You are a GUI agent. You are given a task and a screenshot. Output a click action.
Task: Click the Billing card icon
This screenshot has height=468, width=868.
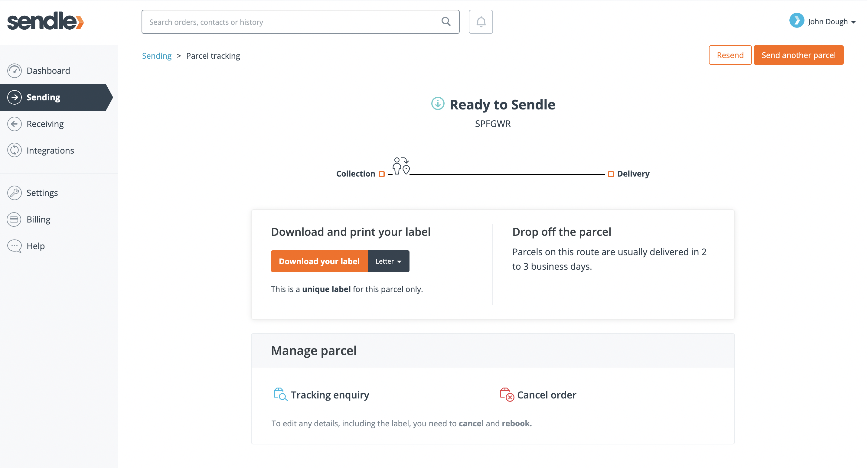(14, 219)
